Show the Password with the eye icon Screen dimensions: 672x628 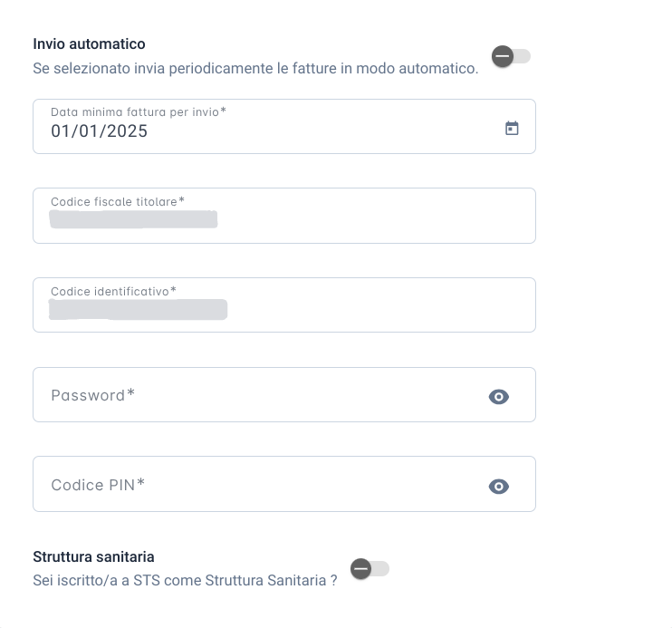(x=499, y=397)
